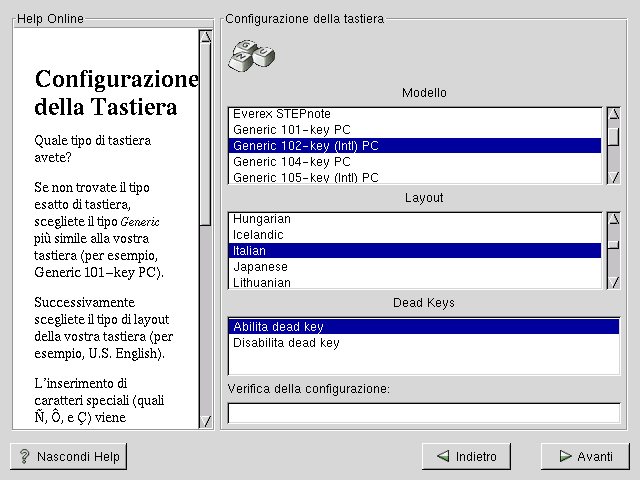Select Icelandic layout

(258, 235)
